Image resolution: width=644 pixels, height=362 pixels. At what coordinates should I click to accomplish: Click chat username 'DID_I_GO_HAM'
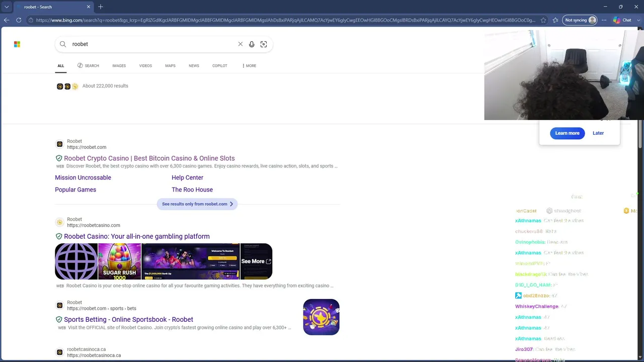coord(533,285)
